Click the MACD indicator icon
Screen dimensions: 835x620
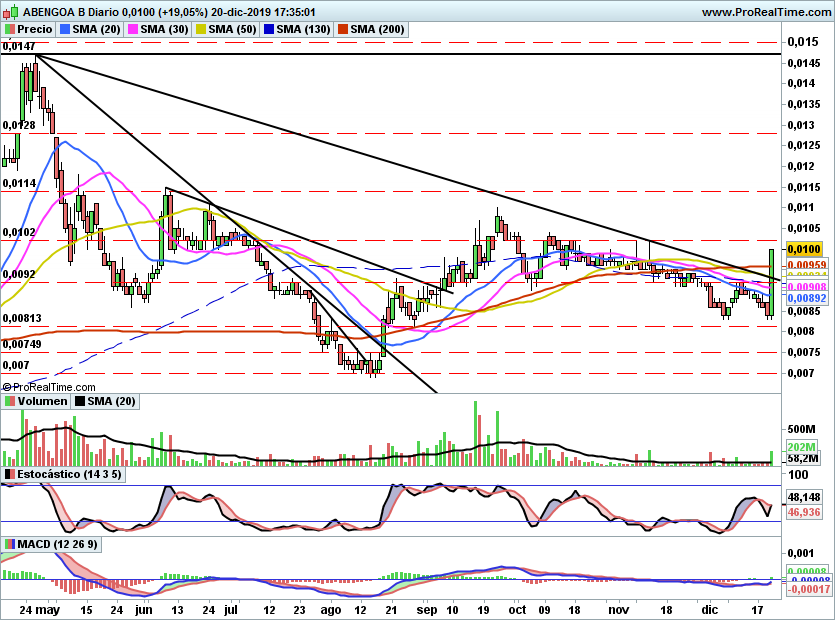[9, 544]
